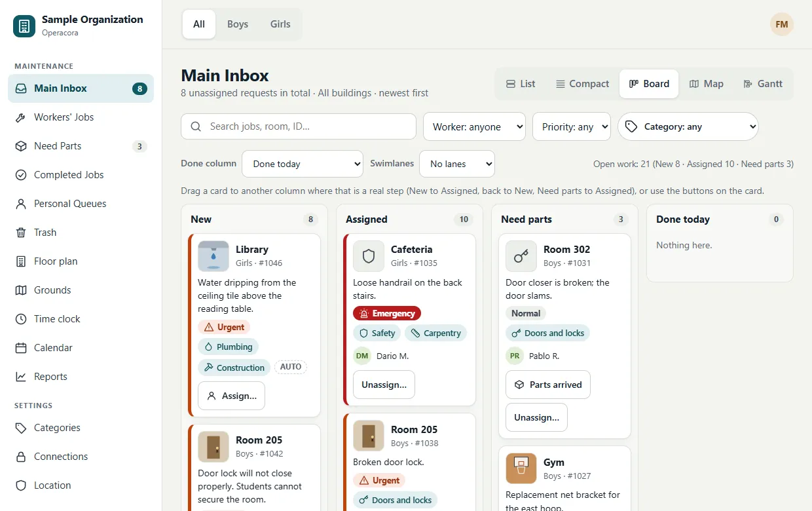This screenshot has height=511, width=812.
Task: Open the Done column dropdown
Action: pos(303,164)
